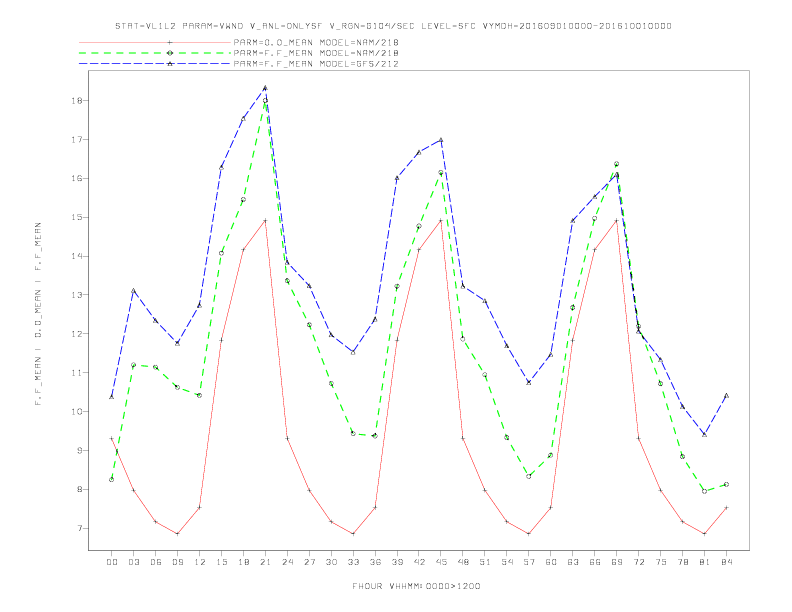Click y-axis tick value 18
Viewport: 792px width, 612px height.
[76, 100]
